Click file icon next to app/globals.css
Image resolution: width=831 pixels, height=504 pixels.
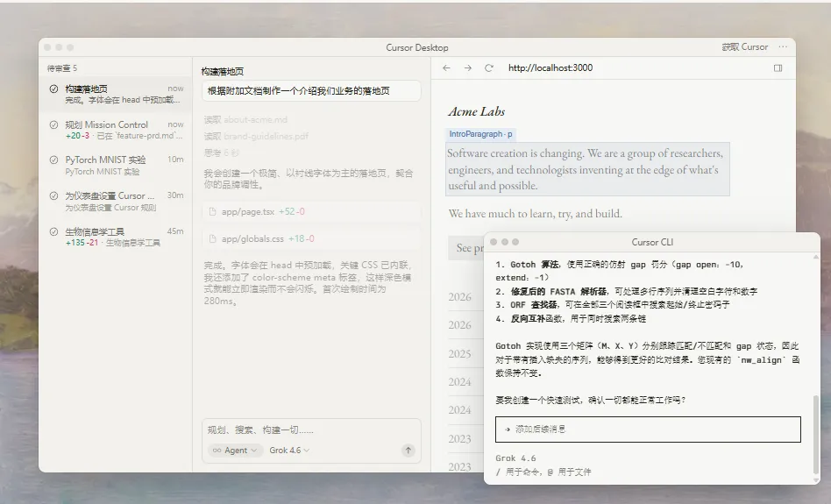click(212, 239)
